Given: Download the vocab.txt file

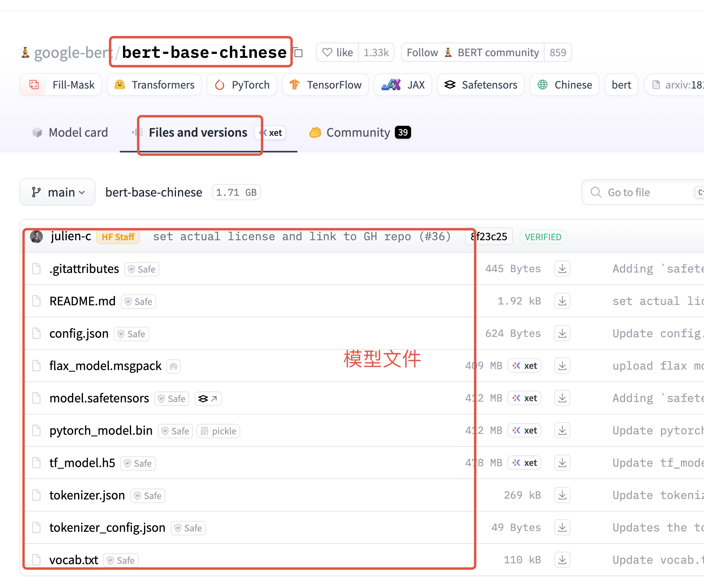Looking at the screenshot, I should [562, 560].
